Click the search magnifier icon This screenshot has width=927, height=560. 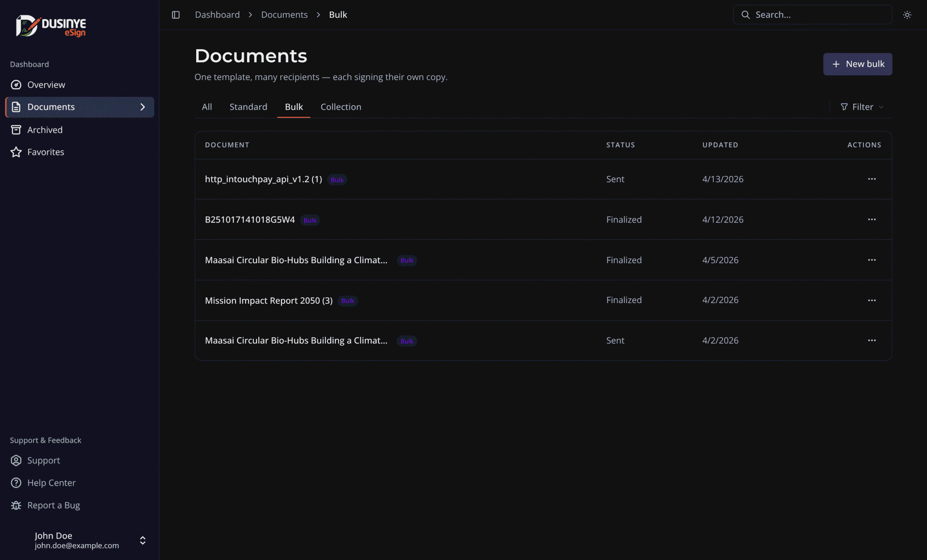pos(745,15)
